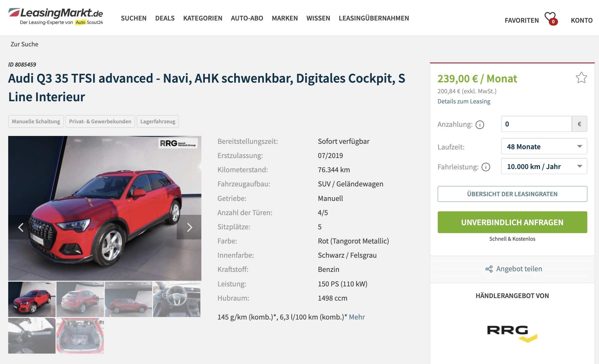The width and height of the screenshot is (599, 364).
Task: Open the Laufzeit 48 Monate dropdown
Action: pos(544,146)
